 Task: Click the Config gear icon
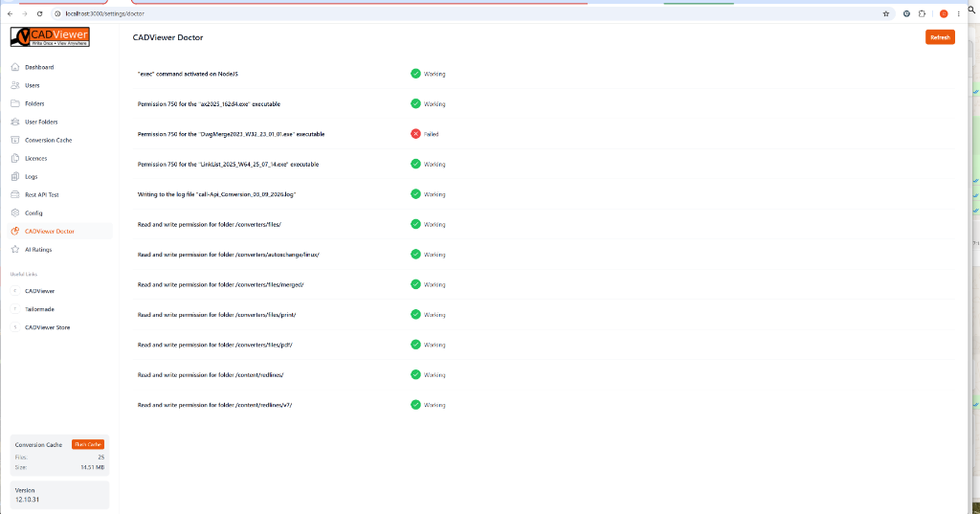click(15, 212)
